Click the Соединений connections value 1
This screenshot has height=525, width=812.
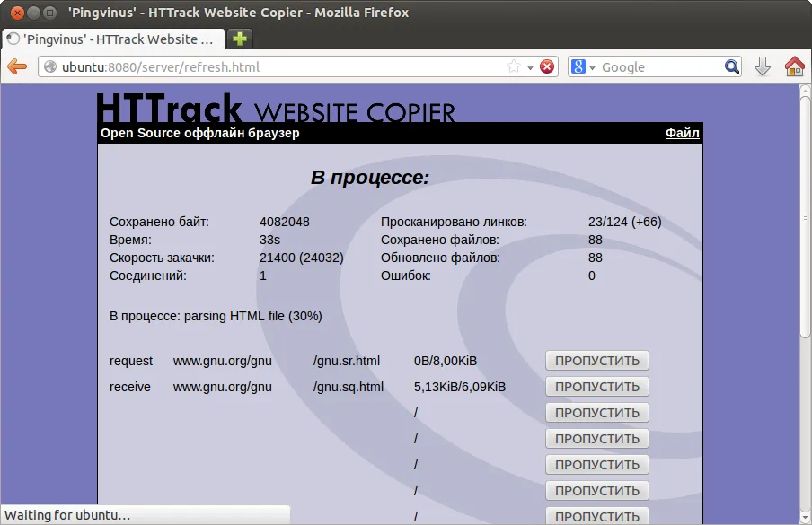pyautogui.click(x=263, y=276)
